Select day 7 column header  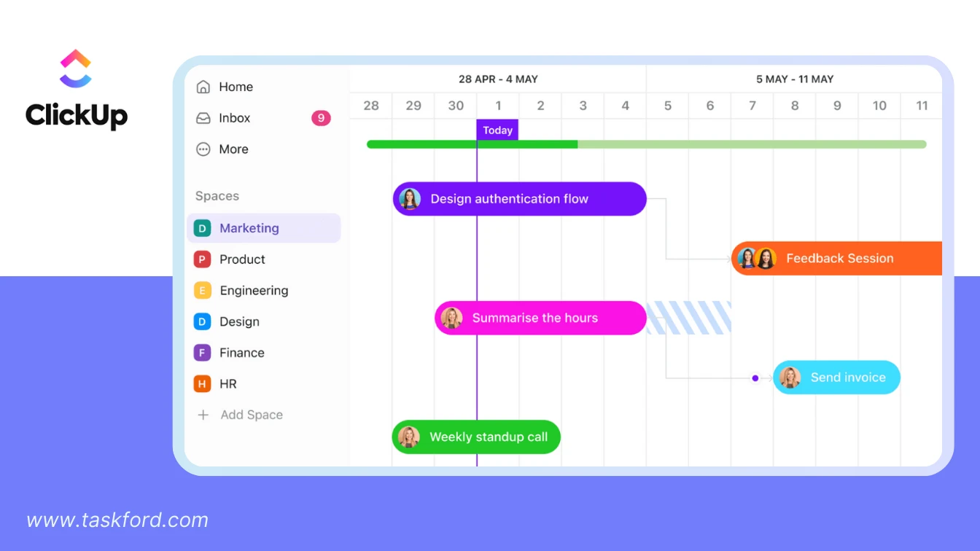tap(752, 106)
